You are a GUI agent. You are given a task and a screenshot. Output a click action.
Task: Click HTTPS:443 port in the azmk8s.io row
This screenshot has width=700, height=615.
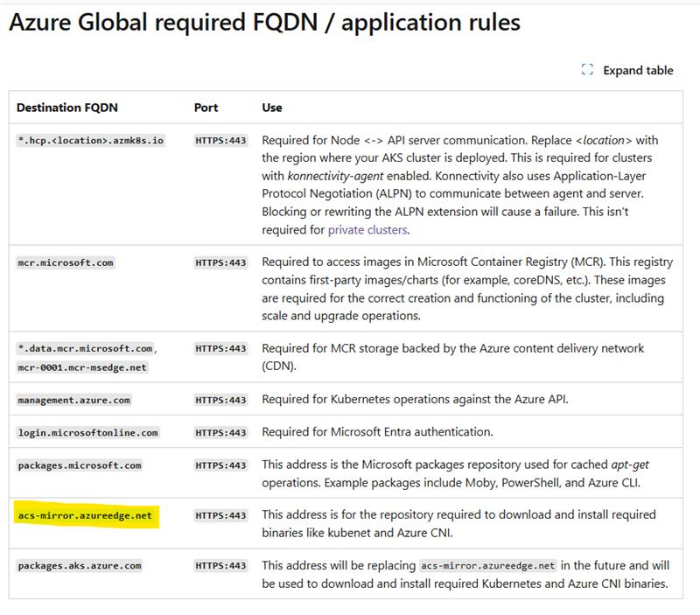[x=220, y=141]
